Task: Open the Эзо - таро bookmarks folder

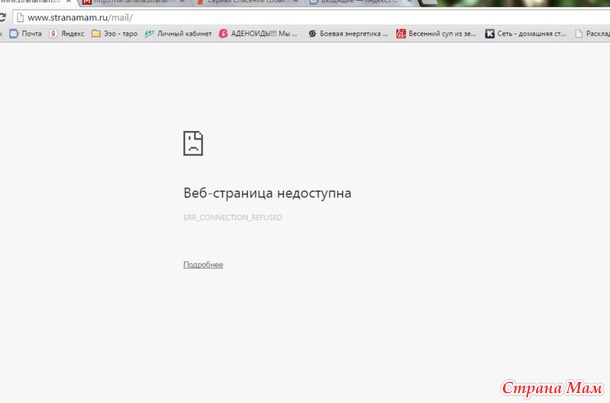Action: pyautogui.click(x=114, y=34)
